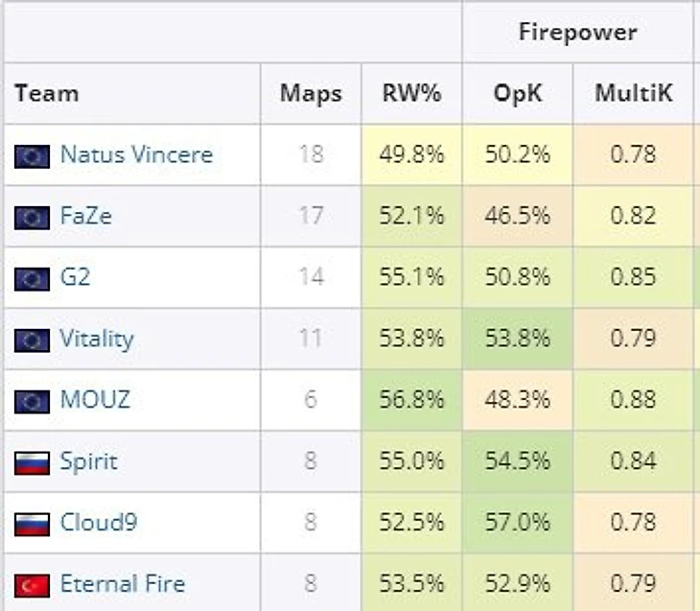Click the Russian flag next to Cloud9
Screen dimensions: 700x611
[32, 525]
